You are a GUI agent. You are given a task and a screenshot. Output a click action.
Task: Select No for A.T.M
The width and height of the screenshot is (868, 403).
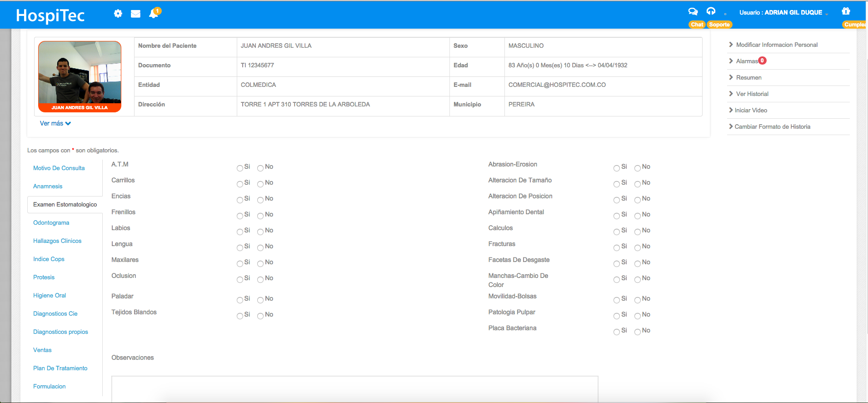(x=260, y=168)
